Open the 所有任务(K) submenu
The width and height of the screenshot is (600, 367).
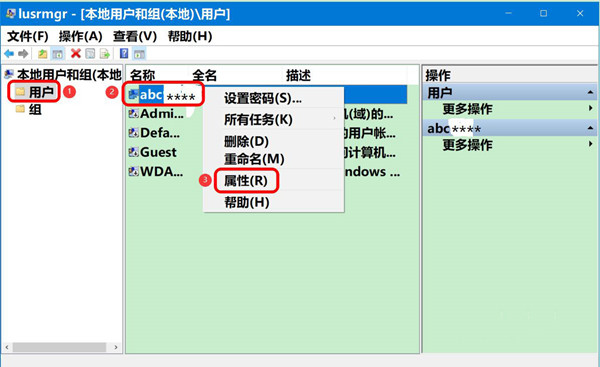tap(258, 120)
